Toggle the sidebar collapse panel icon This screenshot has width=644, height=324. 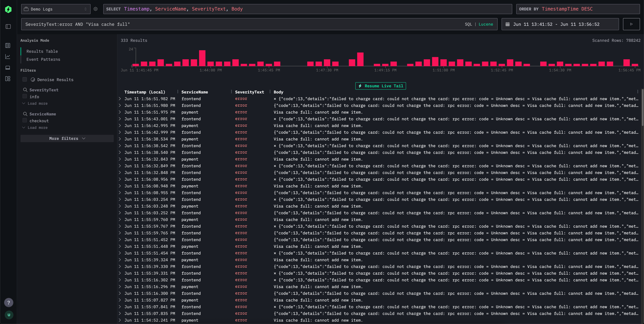click(8, 26)
